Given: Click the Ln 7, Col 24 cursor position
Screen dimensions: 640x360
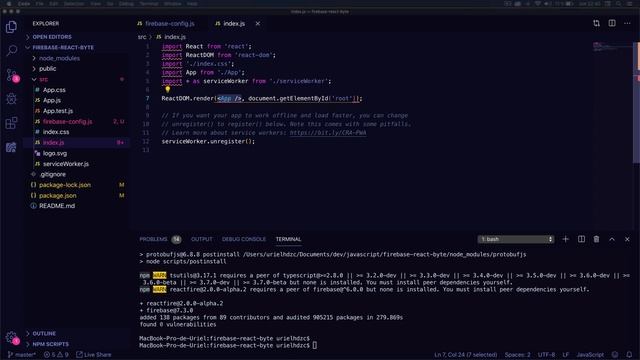Looking at the screenshot, I should pos(466,355).
